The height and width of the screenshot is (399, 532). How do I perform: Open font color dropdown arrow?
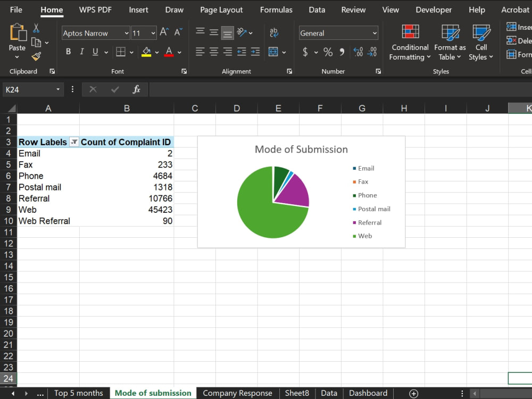pos(179,52)
